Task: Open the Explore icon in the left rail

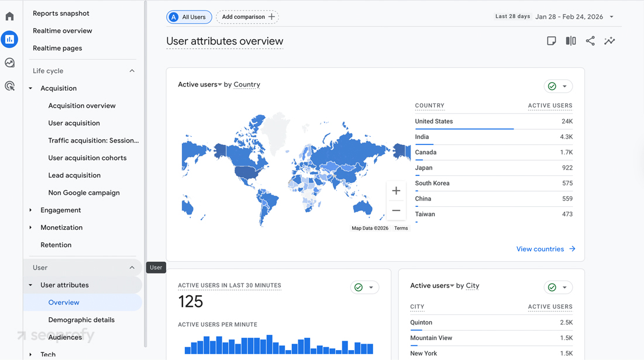Action: (9, 63)
